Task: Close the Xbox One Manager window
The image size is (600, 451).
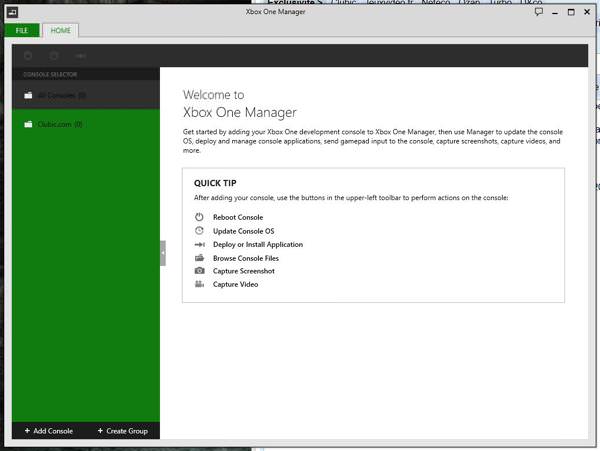Action: pyautogui.click(x=587, y=12)
